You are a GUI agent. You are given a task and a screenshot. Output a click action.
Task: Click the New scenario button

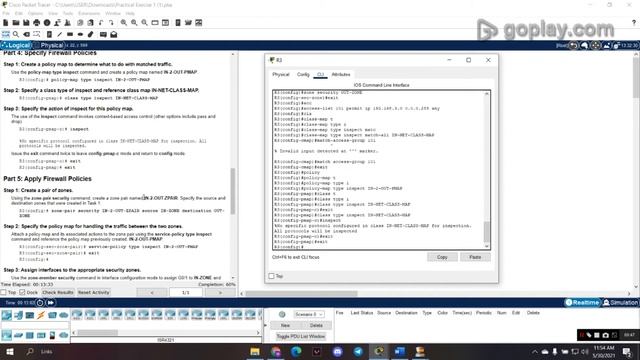(x=285, y=325)
